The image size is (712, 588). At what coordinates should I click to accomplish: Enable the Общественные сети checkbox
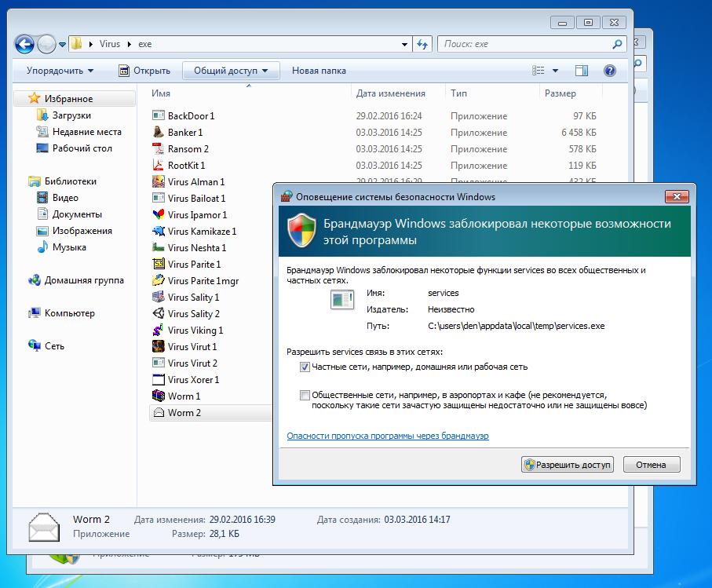click(305, 396)
